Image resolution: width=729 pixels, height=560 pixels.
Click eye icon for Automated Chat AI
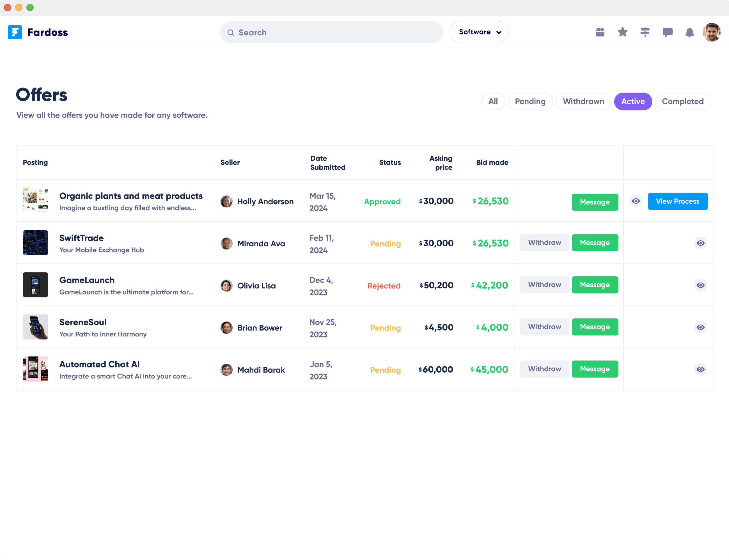[x=700, y=369]
